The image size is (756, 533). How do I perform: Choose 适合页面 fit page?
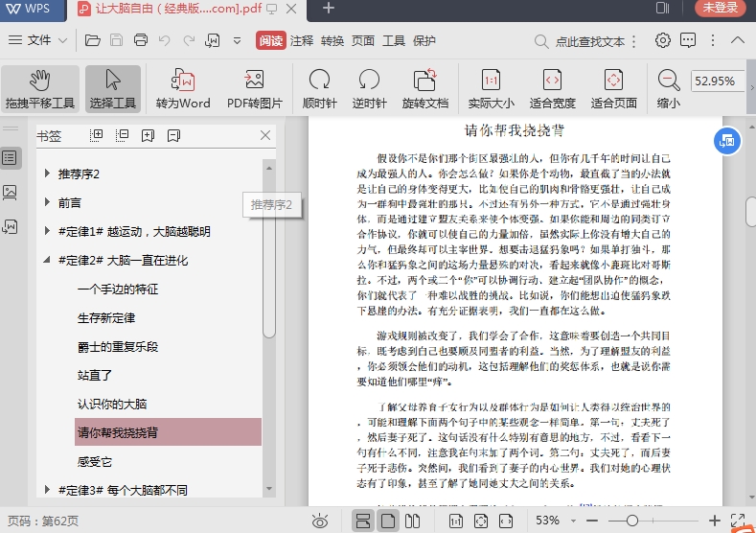[614, 89]
